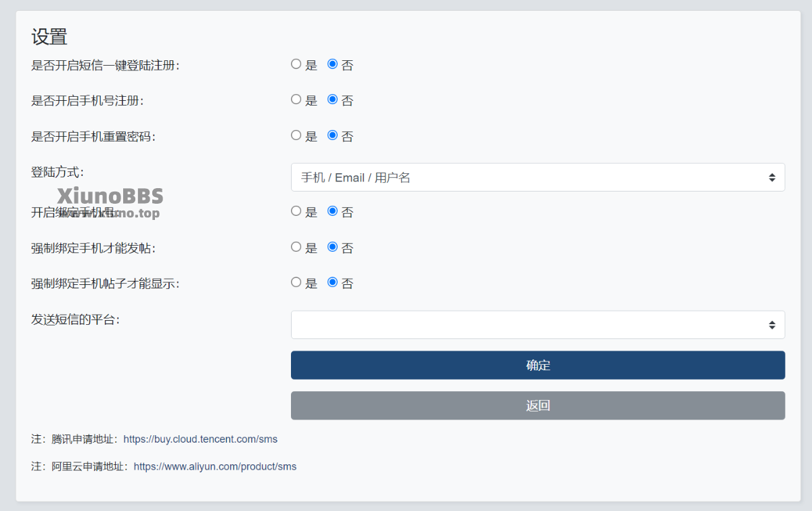The height and width of the screenshot is (511, 812).
Task: Choose 否 for 强制绑定手机才能发帖
Action: pyautogui.click(x=332, y=247)
